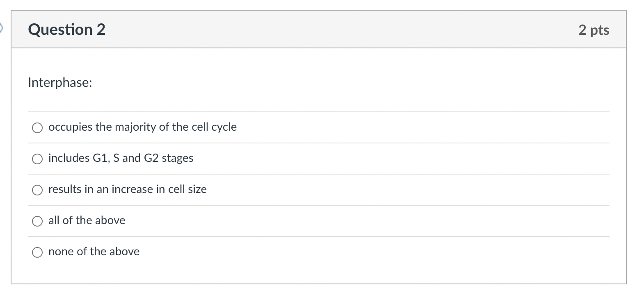Choose the 'includes G1, S and G2 stages' radio
The height and width of the screenshot is (304, 644).
point(37,159)
